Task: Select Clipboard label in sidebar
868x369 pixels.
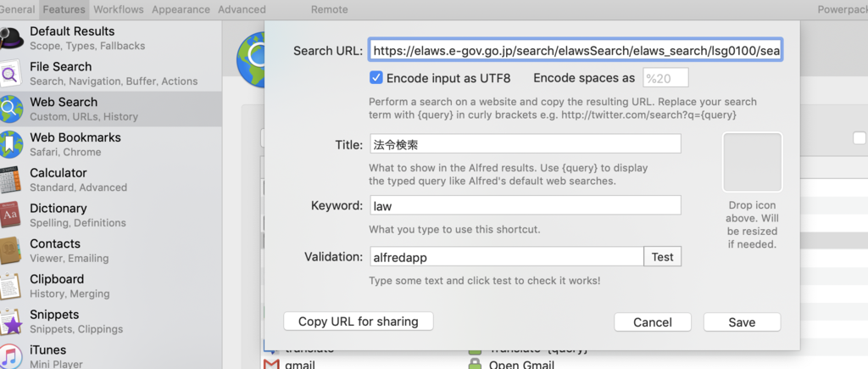Action: 57,280
